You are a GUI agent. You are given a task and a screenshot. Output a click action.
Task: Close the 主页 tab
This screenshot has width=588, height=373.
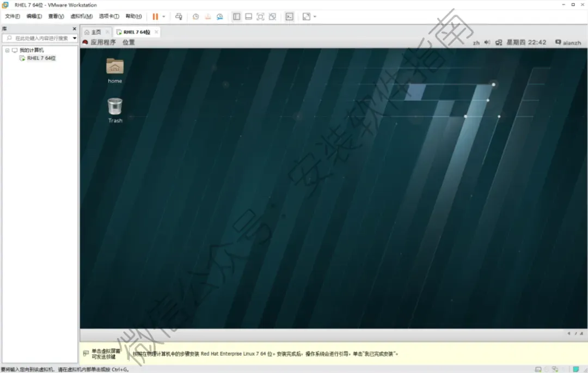click(108, 32)
